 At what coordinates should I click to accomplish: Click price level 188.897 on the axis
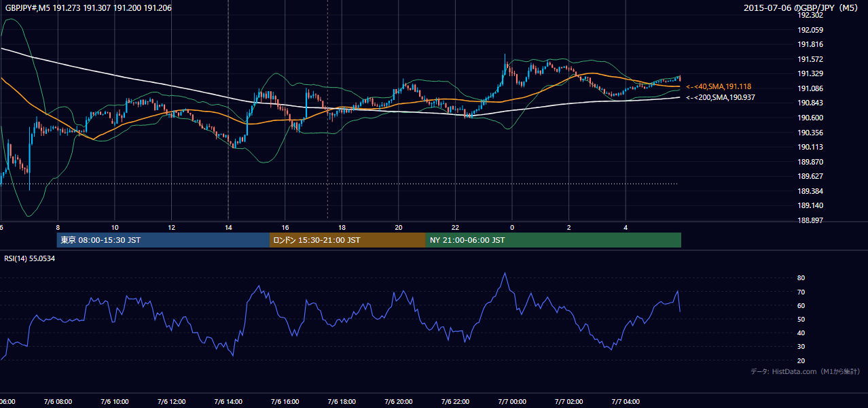coord(810,220)
